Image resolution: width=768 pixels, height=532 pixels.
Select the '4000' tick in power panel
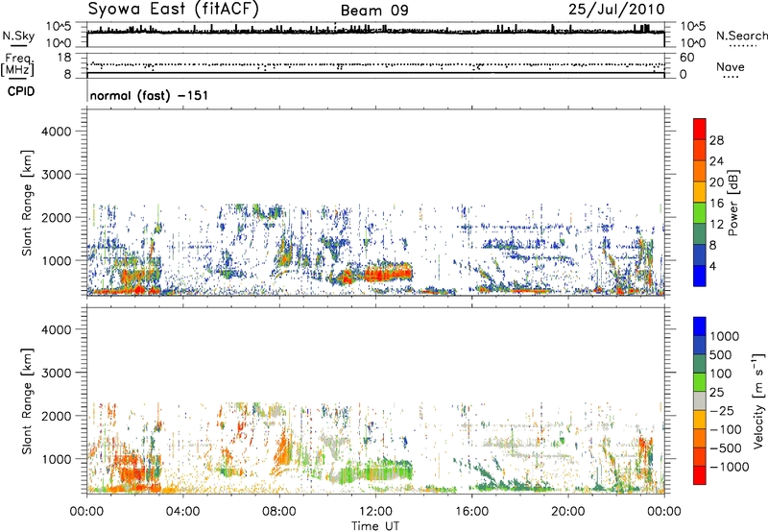point(57,132)
